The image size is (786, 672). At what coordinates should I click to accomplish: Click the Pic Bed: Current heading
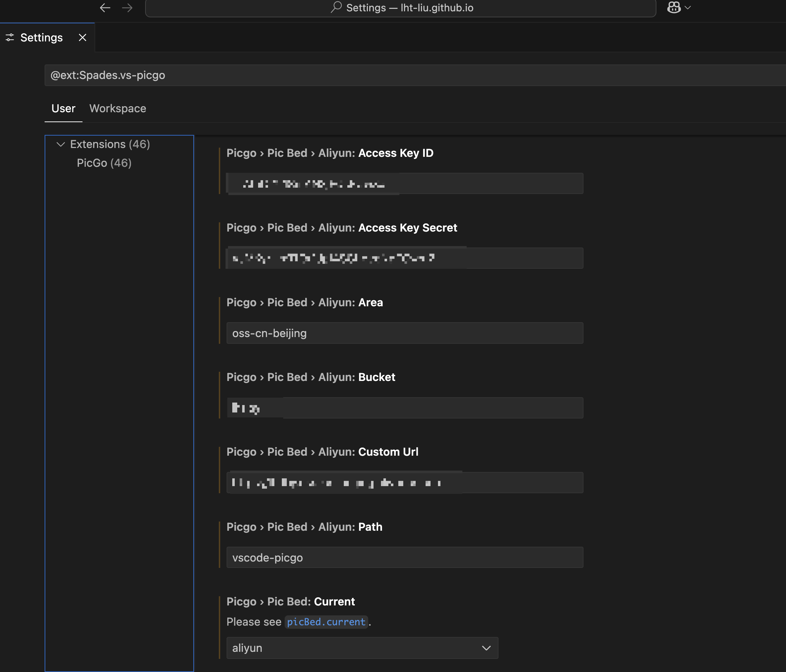point(291,602)
